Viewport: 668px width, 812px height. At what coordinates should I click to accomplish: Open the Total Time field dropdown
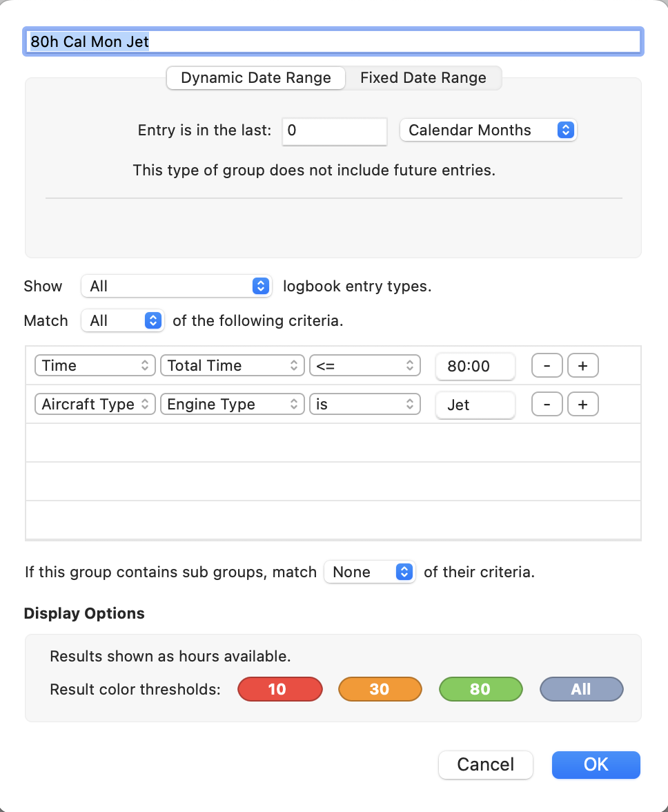point(233,366)
